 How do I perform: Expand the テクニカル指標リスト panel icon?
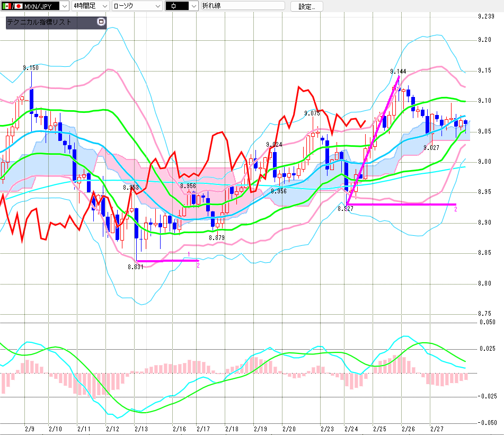point(102,22)
